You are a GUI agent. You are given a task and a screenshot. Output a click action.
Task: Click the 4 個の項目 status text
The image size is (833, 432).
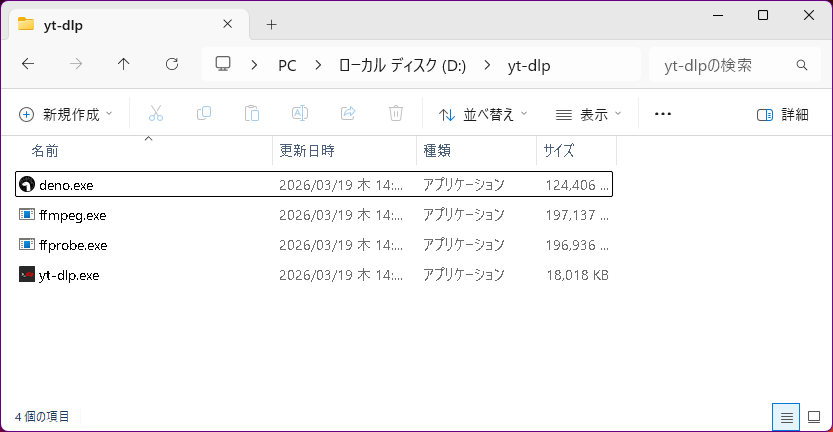pyautogui.click(x=42, y=417)
